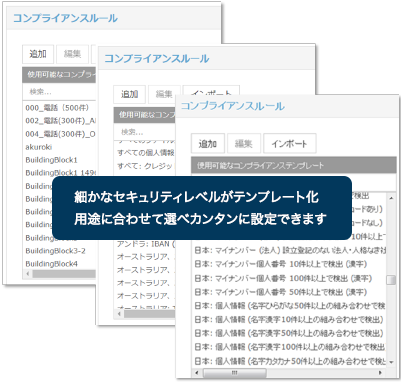Click 編集 button in the back window
This screenshot has width=403, height=384.
[x=72, y=54]
